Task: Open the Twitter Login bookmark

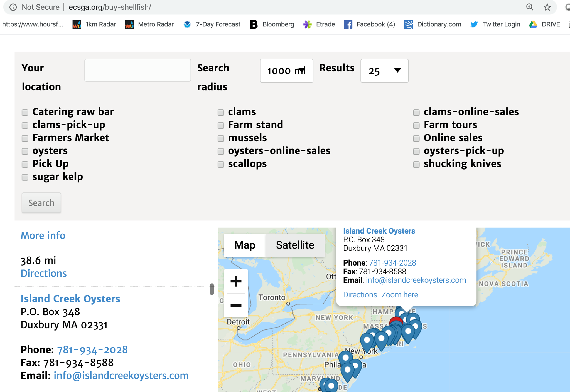Action: coord(495,24)
